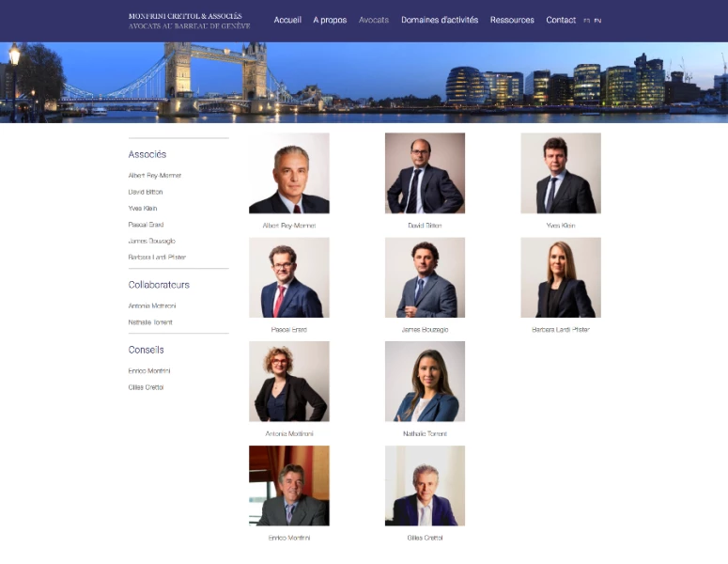Viewport: 728px width, 564px height.
Task: Click the Monfrini Crettol & Associés logo
Action: (189, 21)
